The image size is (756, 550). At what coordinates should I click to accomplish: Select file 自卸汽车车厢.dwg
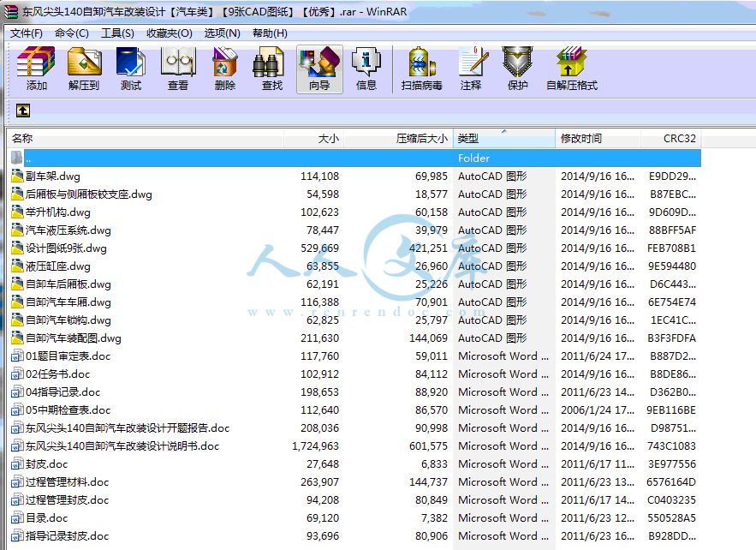68,302
